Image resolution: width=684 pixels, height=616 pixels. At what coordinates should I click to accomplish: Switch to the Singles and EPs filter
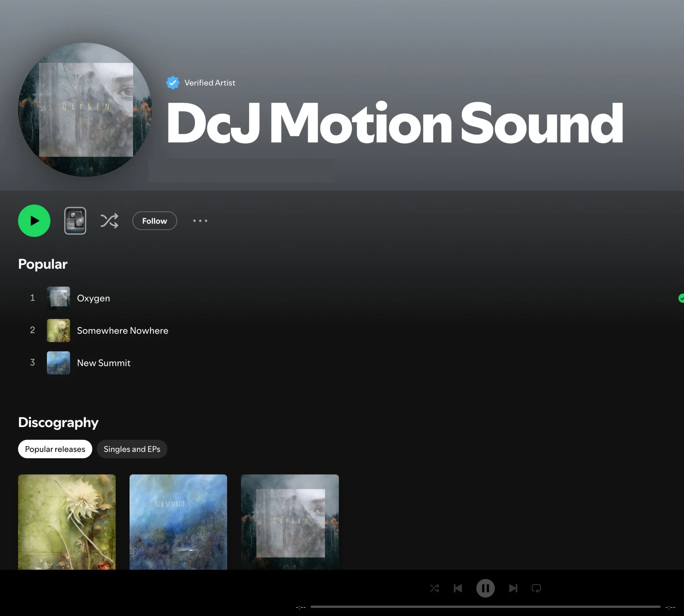tap(132, 449)
